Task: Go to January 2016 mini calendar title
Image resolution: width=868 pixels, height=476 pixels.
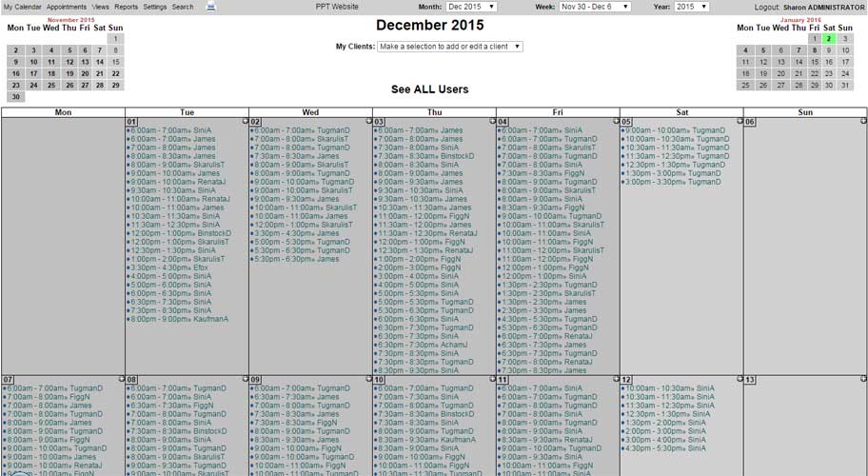Action: pyautogui.click(x=800, y=19)
